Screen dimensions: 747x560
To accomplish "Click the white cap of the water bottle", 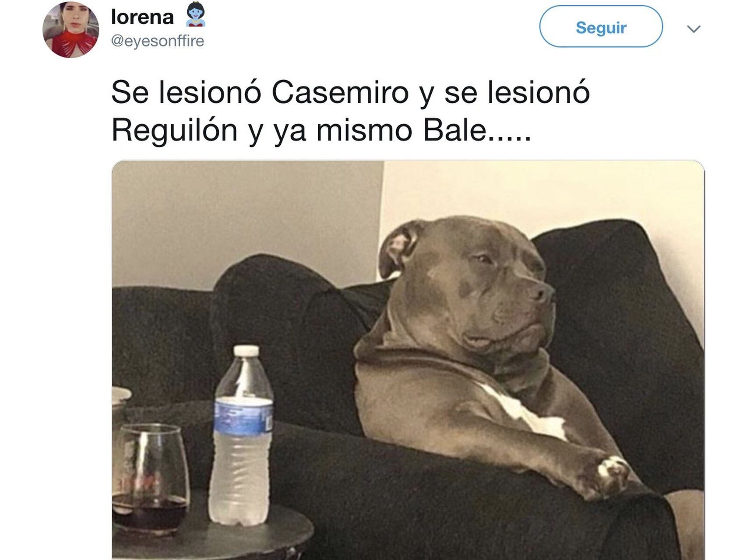I will point(246,350).
